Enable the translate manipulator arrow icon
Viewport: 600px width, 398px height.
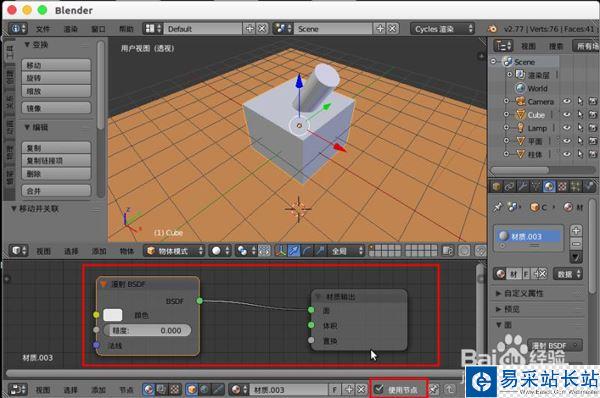point(294,251)
